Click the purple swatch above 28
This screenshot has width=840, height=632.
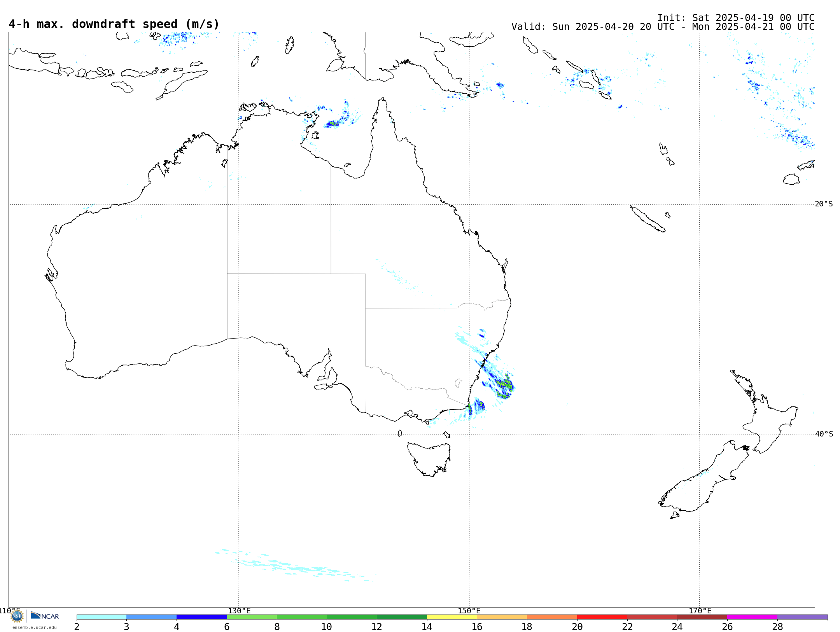[x=802, y=617]
